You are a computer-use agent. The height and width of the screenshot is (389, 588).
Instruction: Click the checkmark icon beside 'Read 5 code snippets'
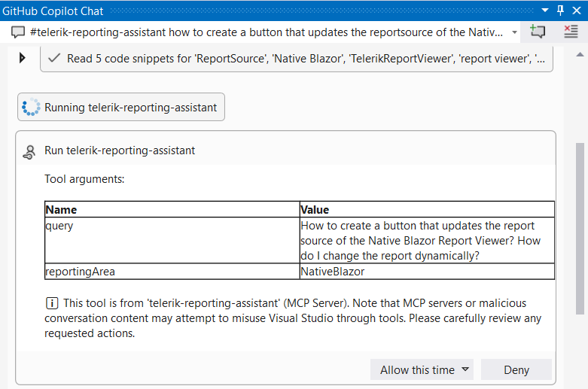(x=54, y=58)
